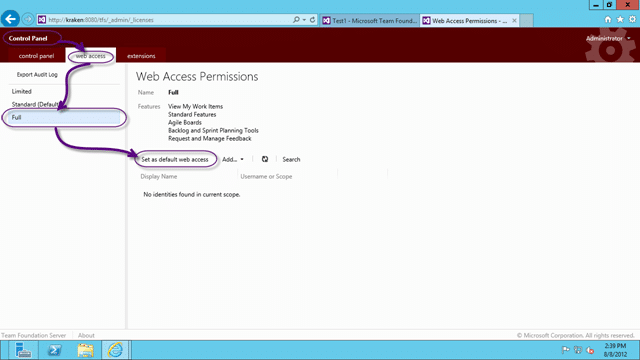Viewport: 640px width, 360px height.
Task: Click the Search button
Action: coord(291,160)
